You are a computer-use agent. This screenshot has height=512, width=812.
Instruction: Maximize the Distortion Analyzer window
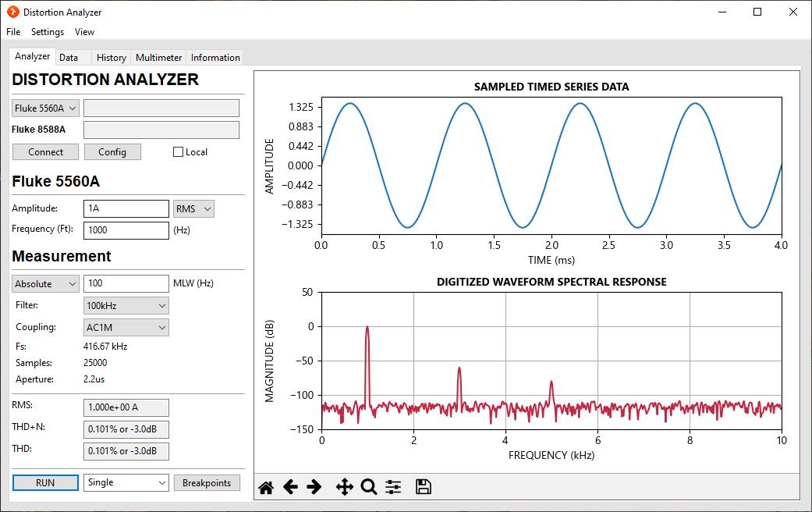point(757,12)
